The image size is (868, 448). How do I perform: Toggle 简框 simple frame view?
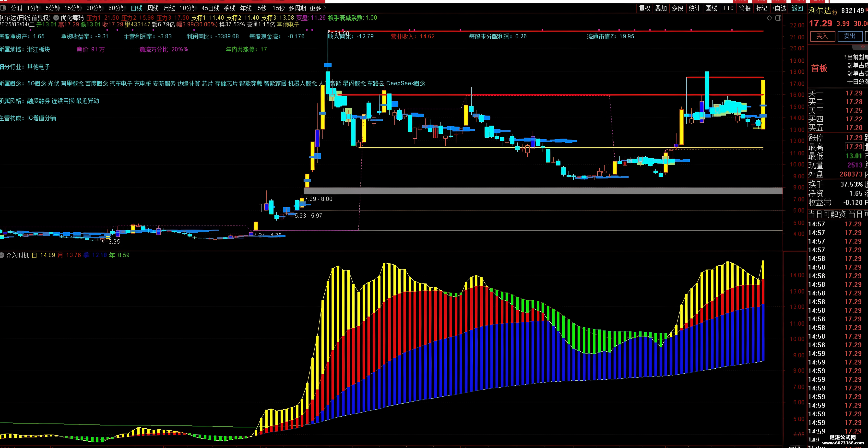tap(745, 8)
